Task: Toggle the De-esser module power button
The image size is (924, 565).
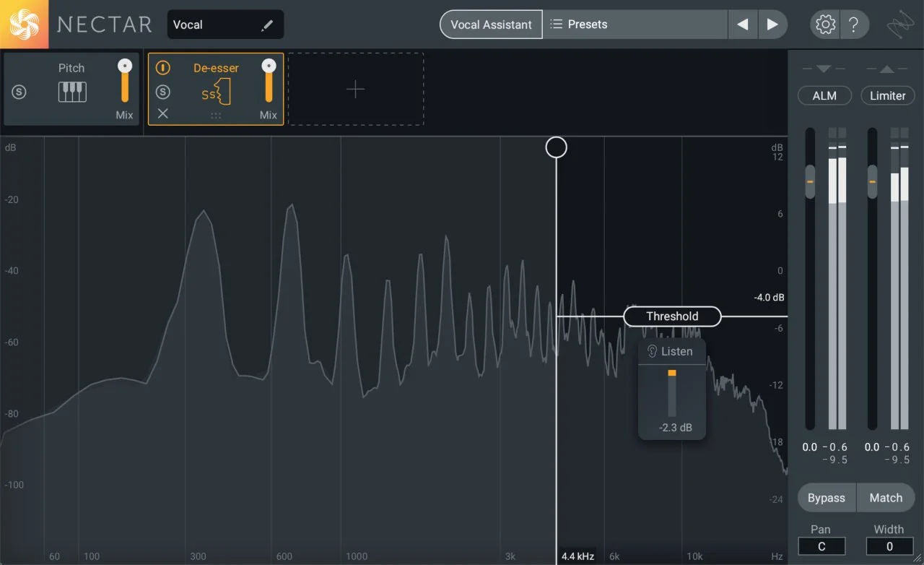Action: point(163,68)
